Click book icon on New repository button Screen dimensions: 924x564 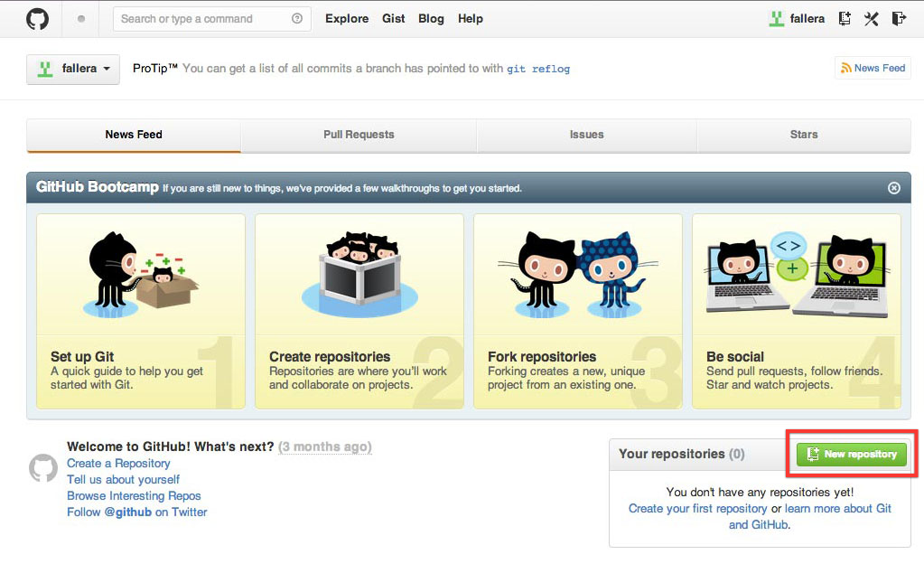(813, 454)
